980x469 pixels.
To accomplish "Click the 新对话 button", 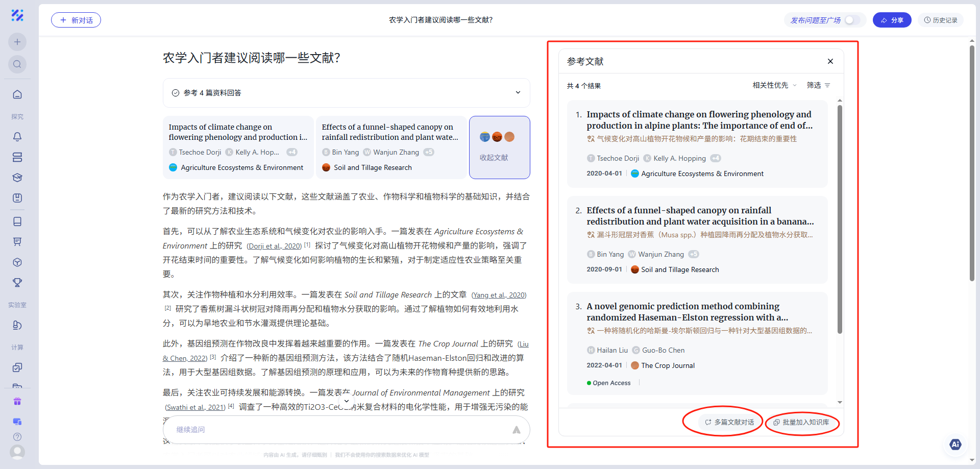I will (x=76, y=20).
